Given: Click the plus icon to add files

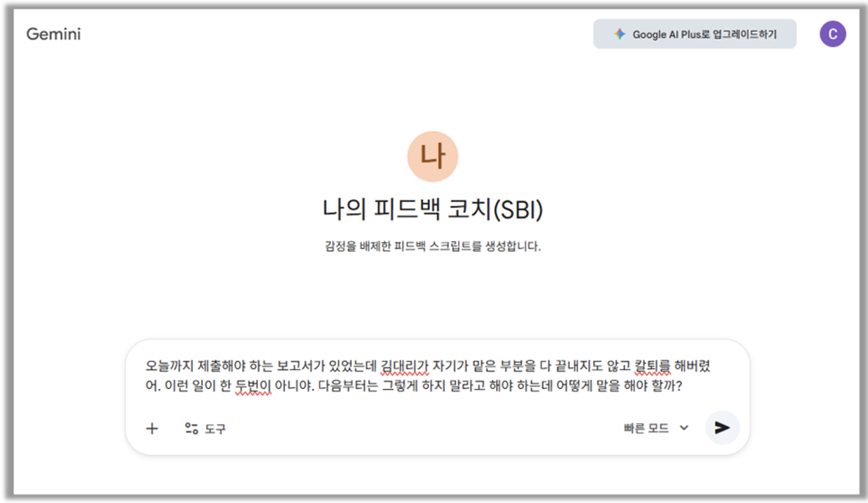Looking at the screenshot, I should (152, 428).
